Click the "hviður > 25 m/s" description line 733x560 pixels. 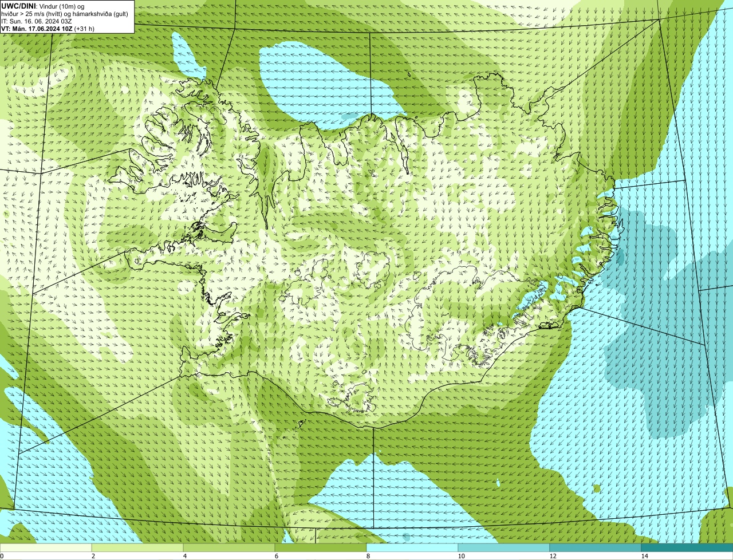point(65,14)
